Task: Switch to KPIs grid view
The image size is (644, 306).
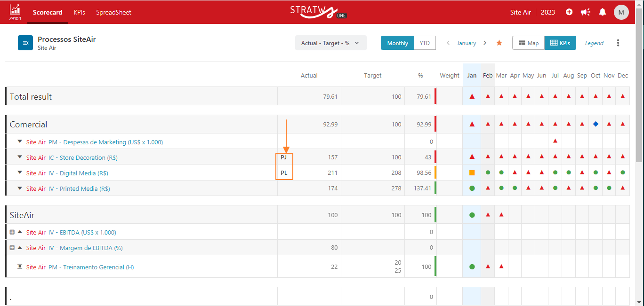Action: click(x=560, y=43)
